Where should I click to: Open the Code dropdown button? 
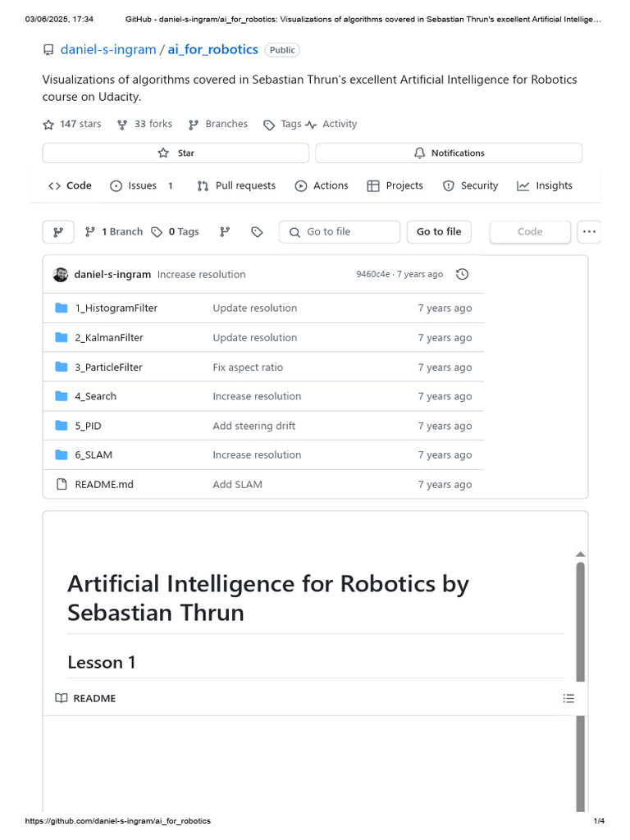click(x=531, y=232)
